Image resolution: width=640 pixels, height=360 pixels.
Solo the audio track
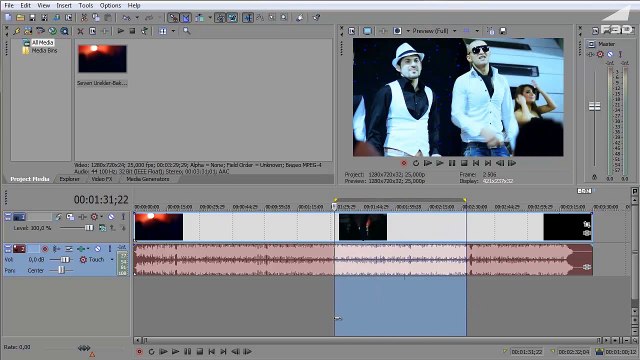109,249
